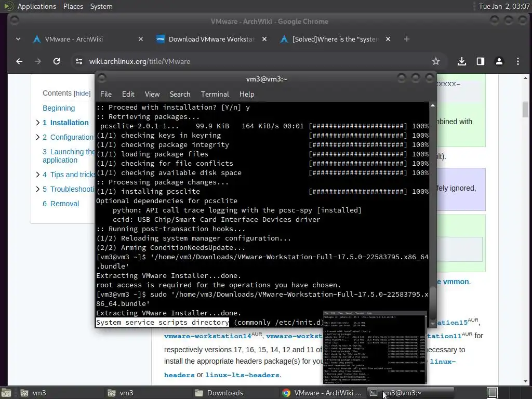Click the panel logo icon beside Applications
The image size is (532, 399).
click(x=9, y=6)
